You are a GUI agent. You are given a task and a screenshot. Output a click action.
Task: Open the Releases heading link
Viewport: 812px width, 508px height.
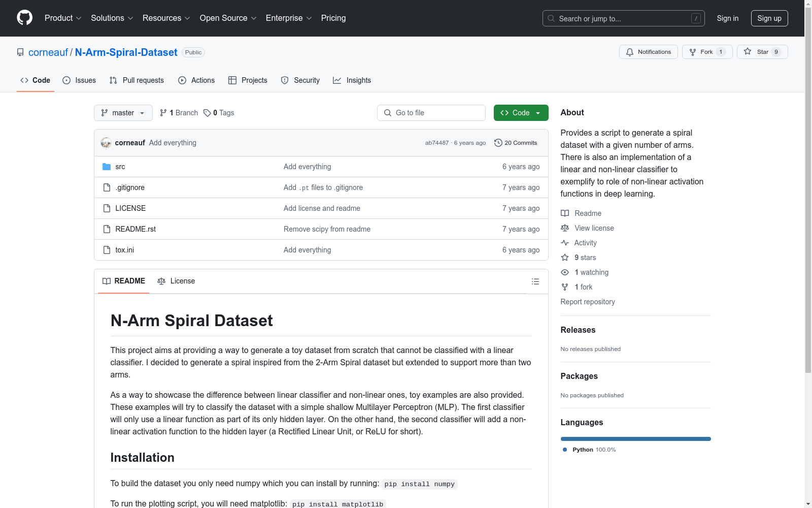[578, 330]
